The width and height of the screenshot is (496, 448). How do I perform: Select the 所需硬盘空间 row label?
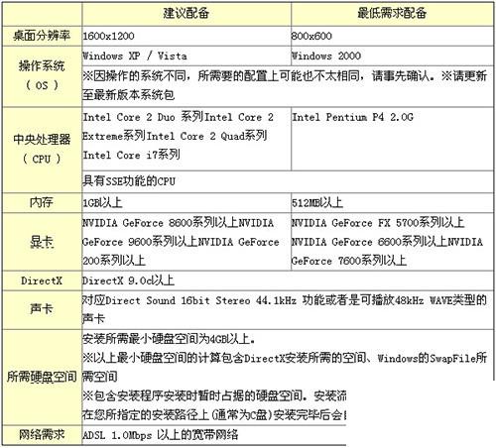pyautogui.click(x=42, y=377)
